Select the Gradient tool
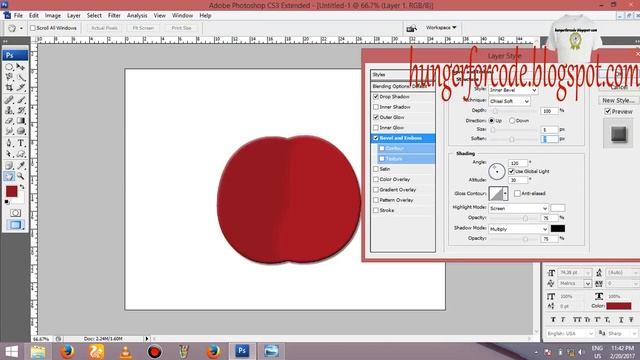Screen dimensions: 640x360 (21, 121)
